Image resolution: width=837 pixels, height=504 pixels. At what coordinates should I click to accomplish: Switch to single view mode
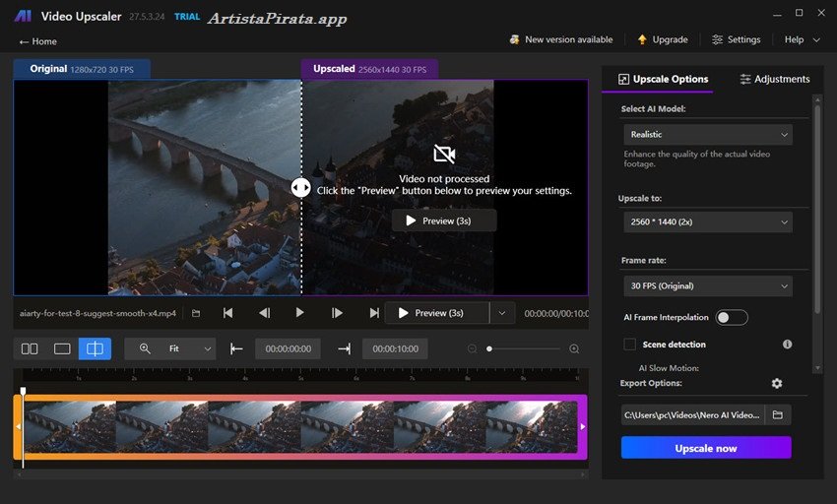(x=62, y=349)
